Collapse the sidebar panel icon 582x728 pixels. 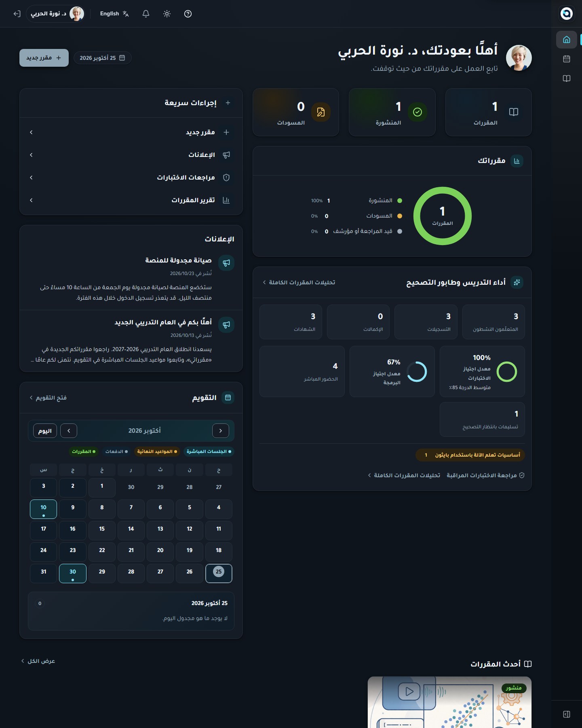click(x=566, y=714)
